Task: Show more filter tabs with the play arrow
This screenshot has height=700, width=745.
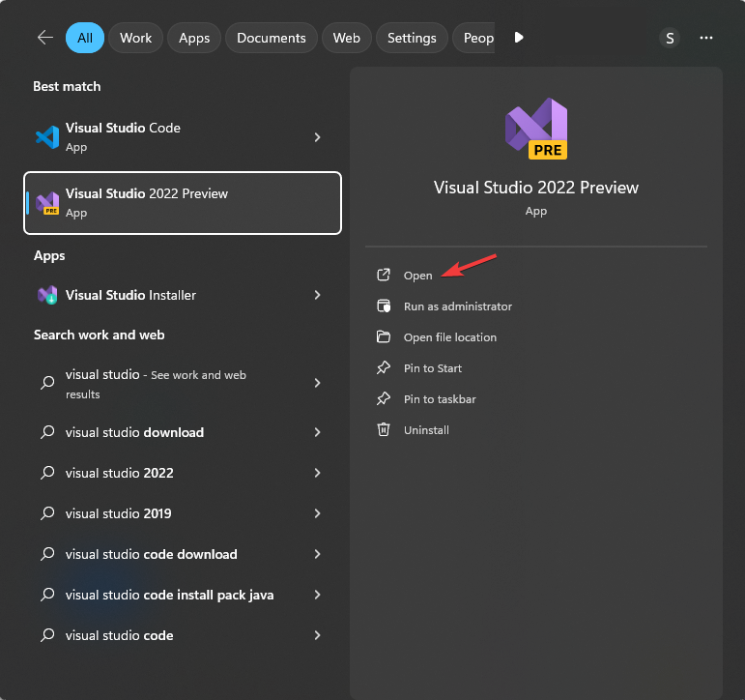Action: (519, 37)
